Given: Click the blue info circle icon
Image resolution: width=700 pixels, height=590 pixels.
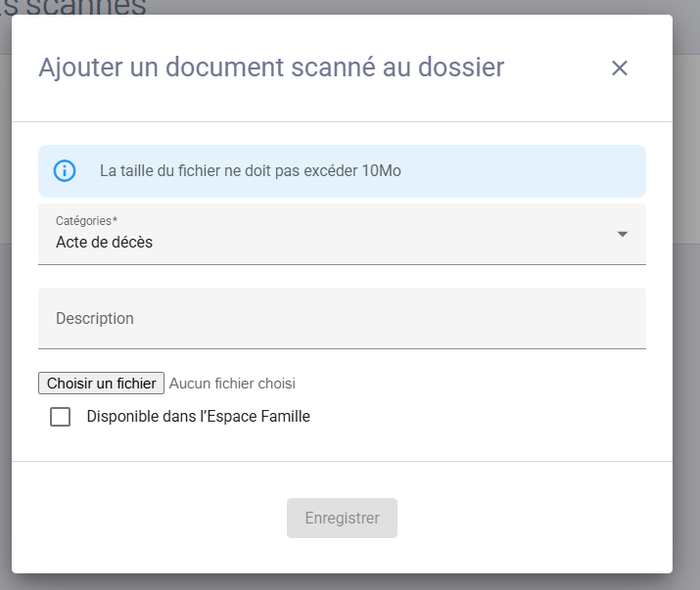Looking at the screenshot, I should 65,170.
